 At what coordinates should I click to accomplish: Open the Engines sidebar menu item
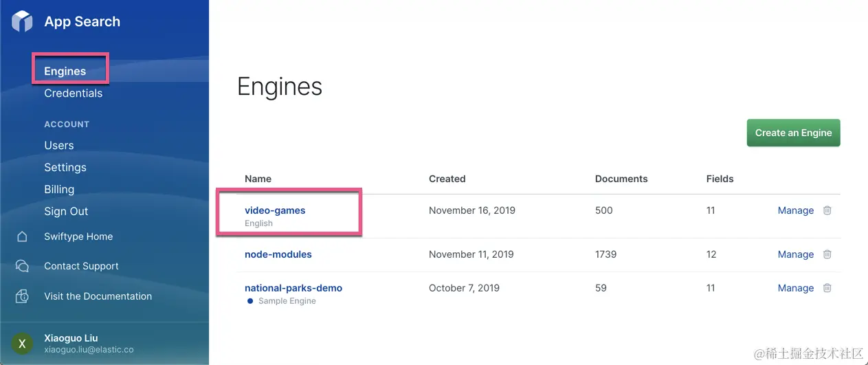pos(65,71)
